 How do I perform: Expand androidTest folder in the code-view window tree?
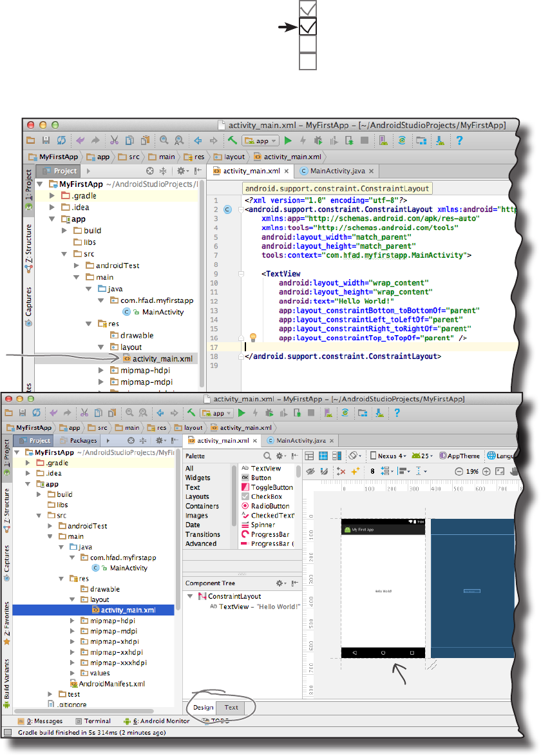pos(77,265)
